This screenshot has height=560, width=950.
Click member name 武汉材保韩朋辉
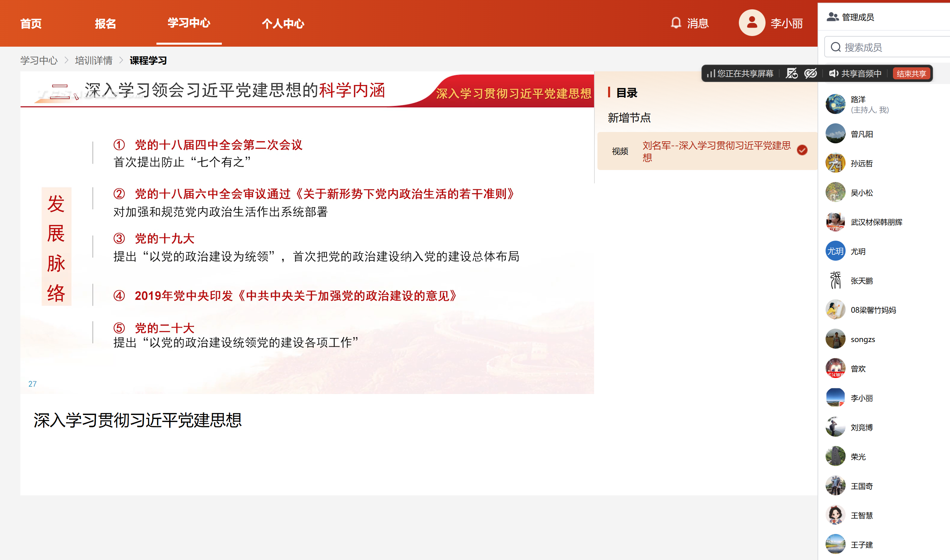click(x=876, y=222)
